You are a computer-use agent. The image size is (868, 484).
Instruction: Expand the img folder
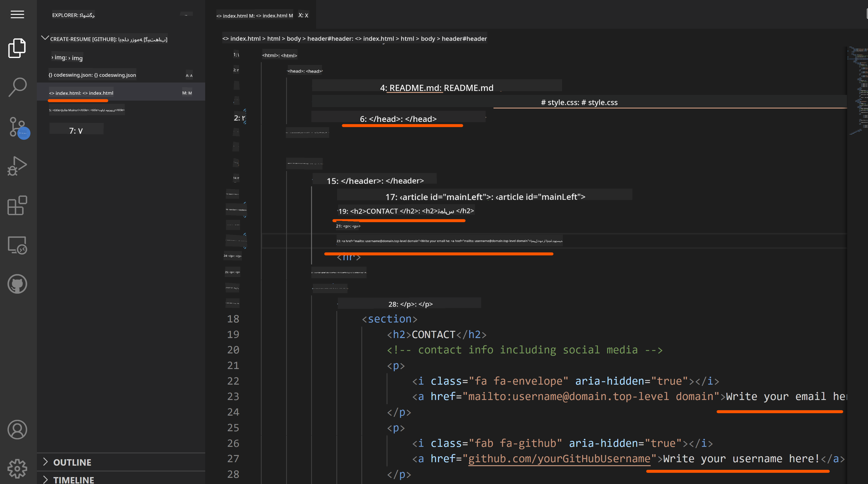pos(67,58)
